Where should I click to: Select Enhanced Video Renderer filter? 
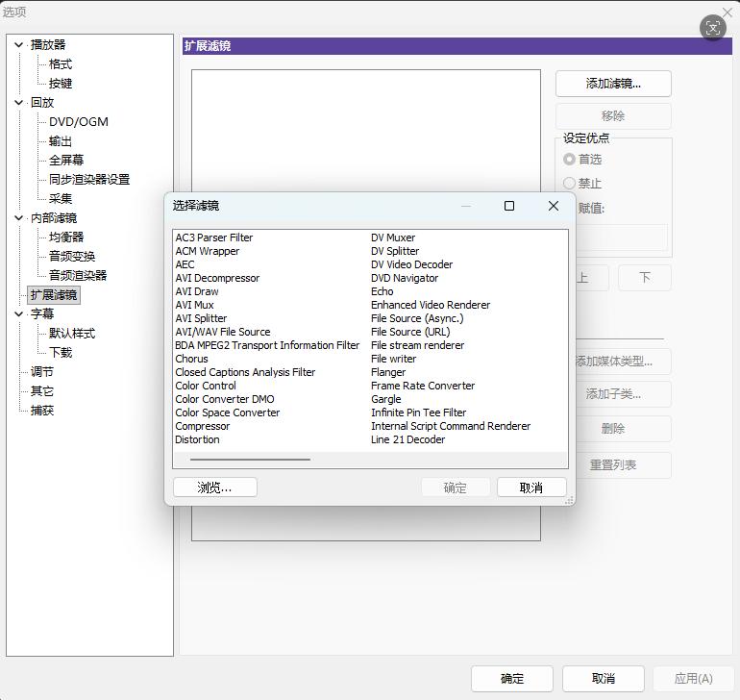(x=431, y=305)
